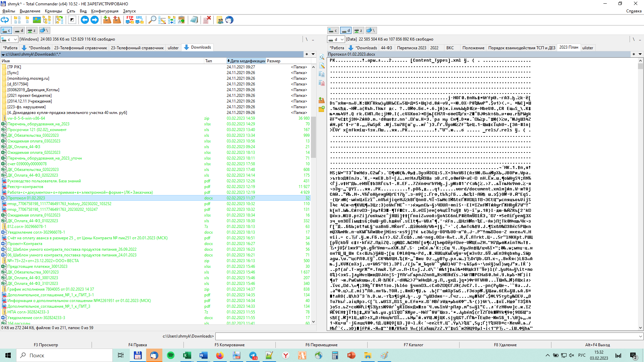Click the Reread source refresh icon
644x362 pixels.
(x=5, y=20)
